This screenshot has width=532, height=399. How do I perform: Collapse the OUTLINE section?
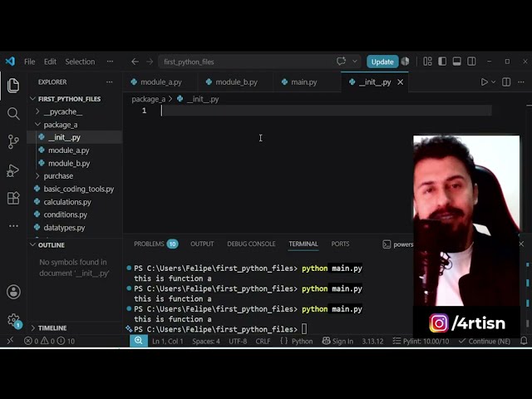51,245
